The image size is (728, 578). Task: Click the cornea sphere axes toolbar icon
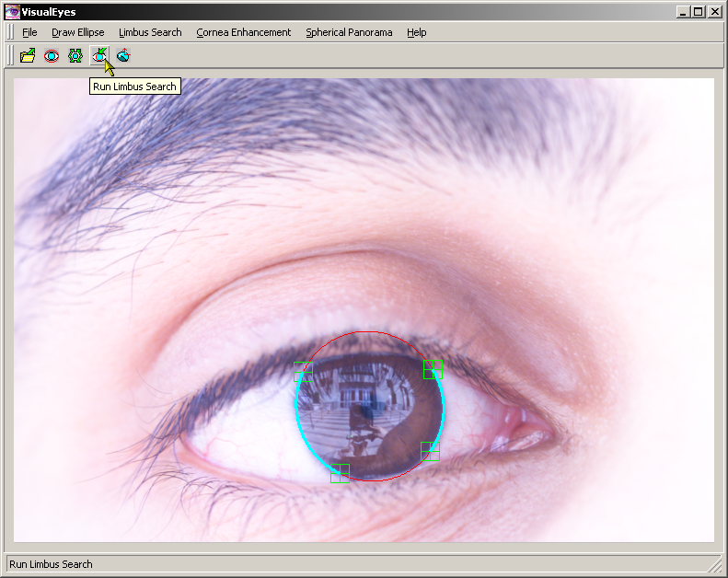click(123, 56)
